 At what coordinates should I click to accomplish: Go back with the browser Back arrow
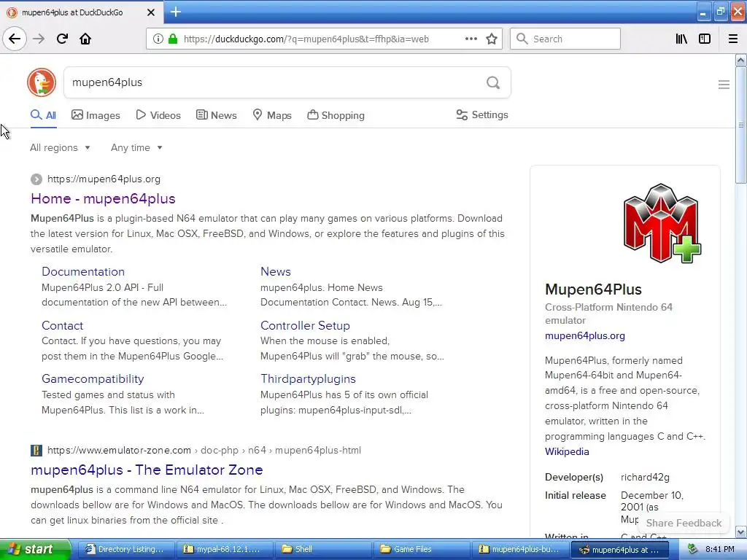pos(15,39)
